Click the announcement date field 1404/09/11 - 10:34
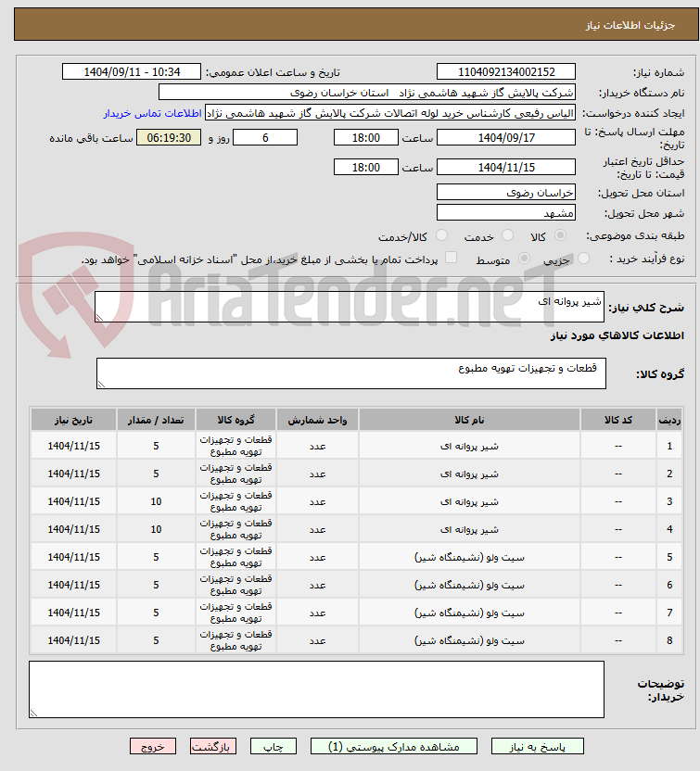The height and width of the screenshot is (771, 700). 132,71
